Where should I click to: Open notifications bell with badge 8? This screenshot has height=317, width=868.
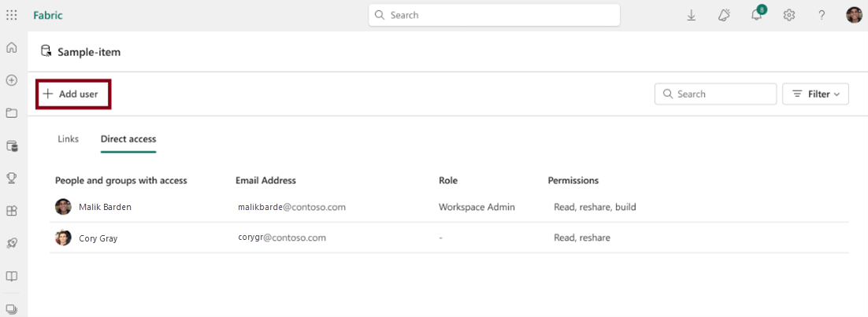point(757,14)
